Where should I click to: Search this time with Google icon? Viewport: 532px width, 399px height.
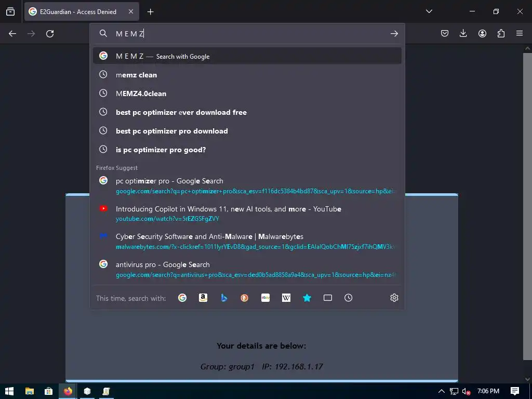(x=182, y=298)
